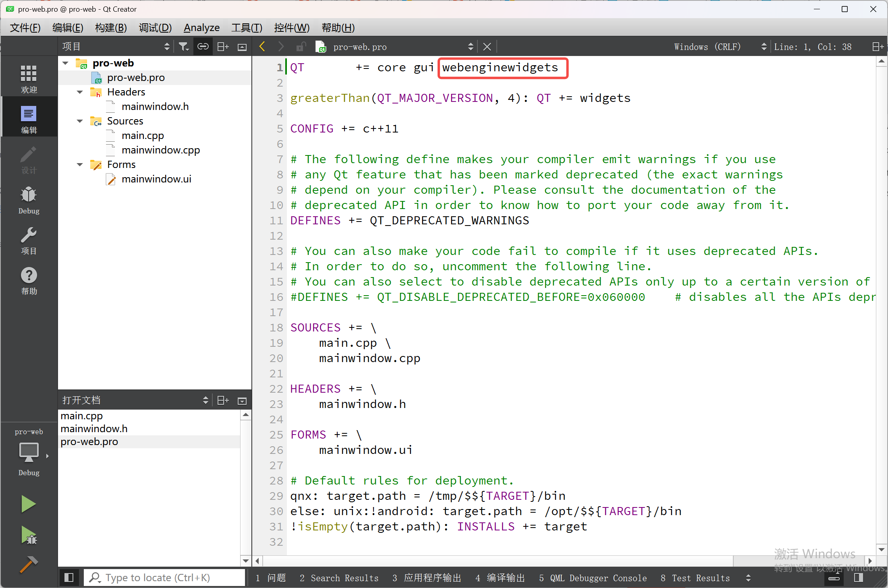The width and height of the screenshot is (888, 588).
Task: Close the project side panel
Action: (x=242, y=47)
